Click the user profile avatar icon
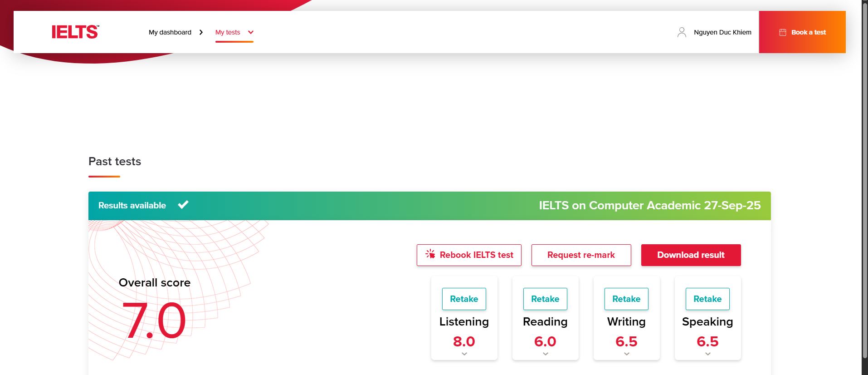This screenshot has width=868, height=375. tap(681, 32)
